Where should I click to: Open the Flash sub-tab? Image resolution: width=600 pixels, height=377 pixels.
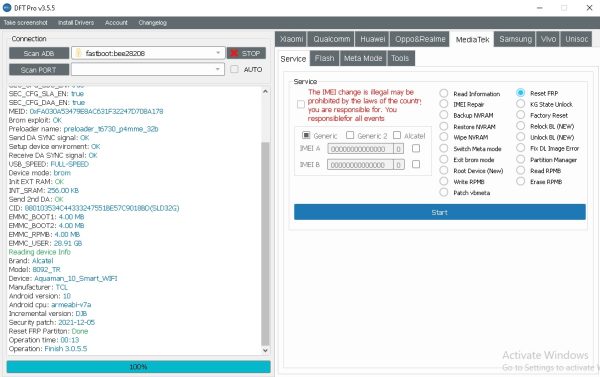point(324,58)
